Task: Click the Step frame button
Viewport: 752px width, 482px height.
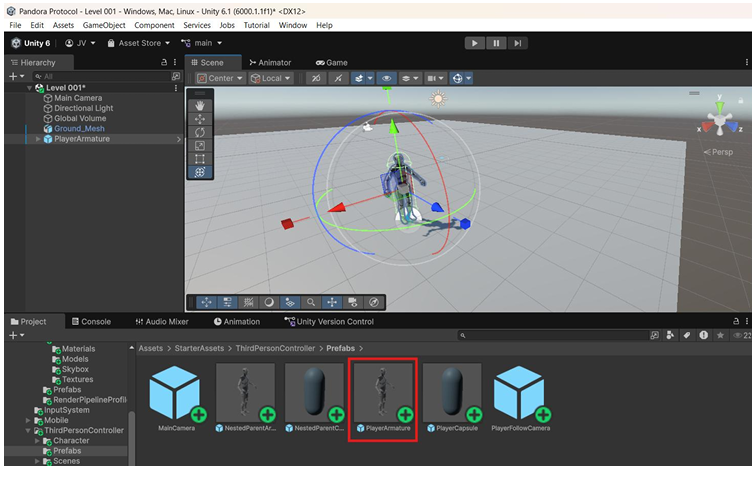Action: click(x=517, y=43)
